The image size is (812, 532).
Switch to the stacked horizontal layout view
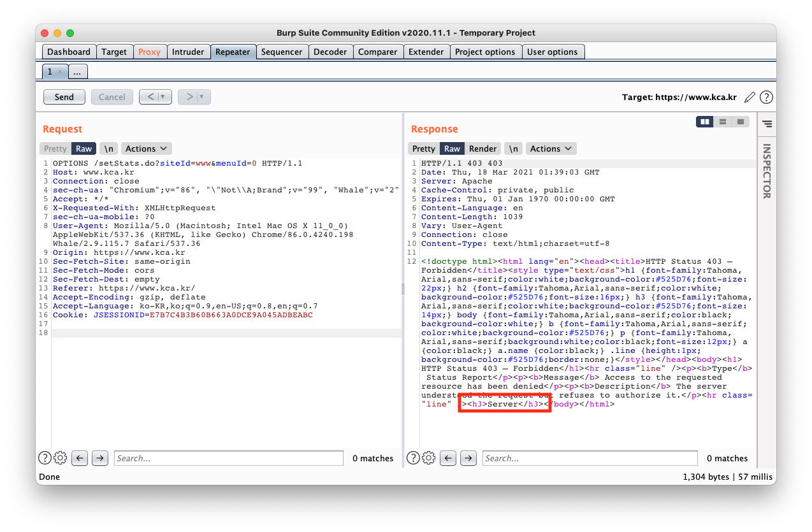tap(722, 121)
